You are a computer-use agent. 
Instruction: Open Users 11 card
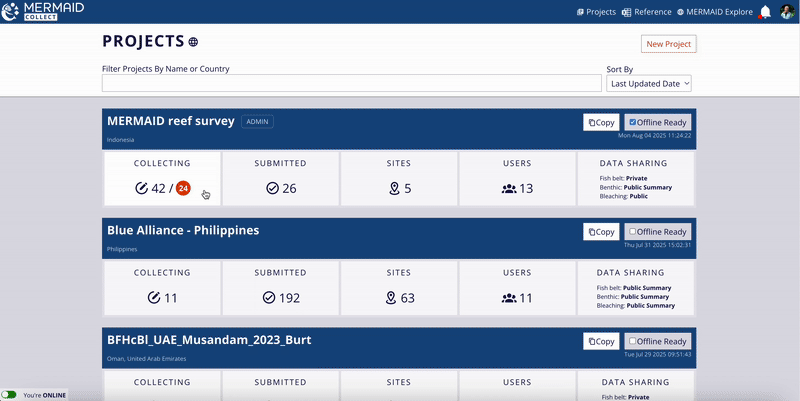point(517,288)
